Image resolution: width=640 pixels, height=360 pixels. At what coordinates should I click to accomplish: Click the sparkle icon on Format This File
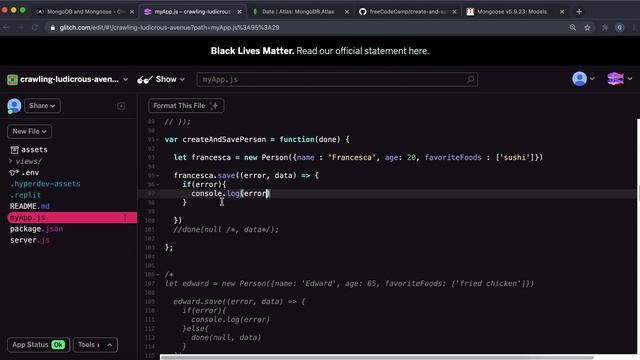coord(214,106)
